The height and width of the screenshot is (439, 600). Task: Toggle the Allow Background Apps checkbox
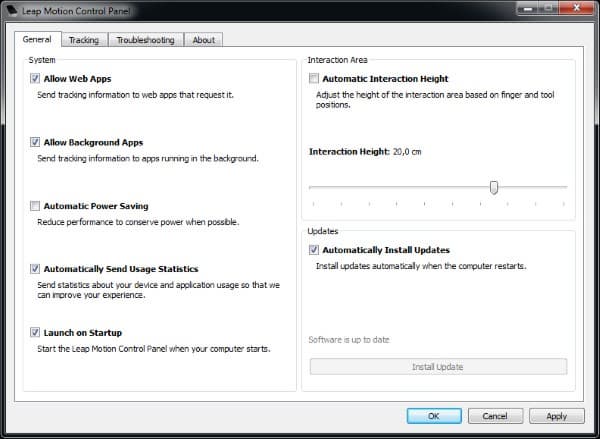tap(35, 142)
